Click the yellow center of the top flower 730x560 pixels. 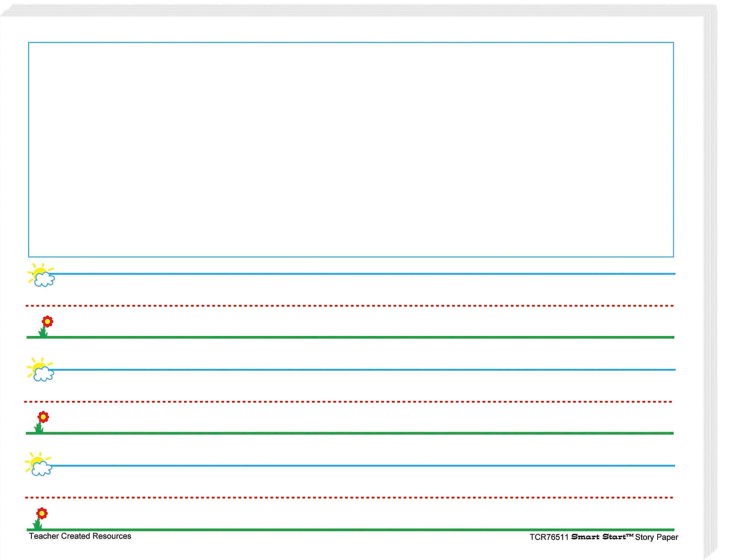coord(47,321)
